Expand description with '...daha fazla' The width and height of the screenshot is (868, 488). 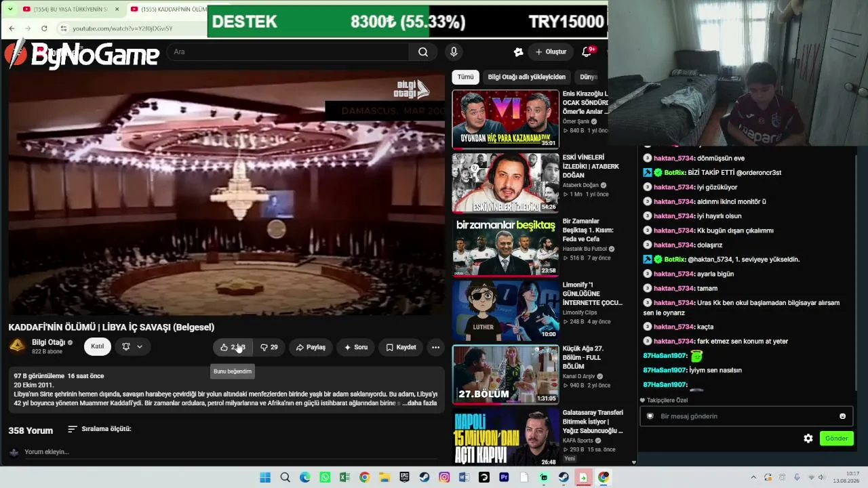(420, 403)
